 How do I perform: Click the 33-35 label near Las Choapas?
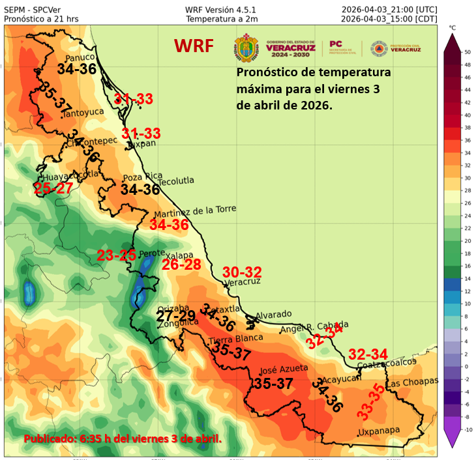pos(370,403)
